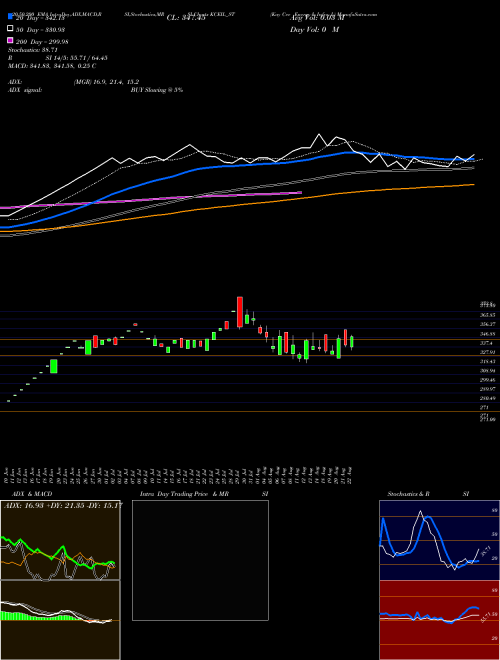
Task: Select the '200 Day = 299.98' legend text
Action: (x=42, y=42)
